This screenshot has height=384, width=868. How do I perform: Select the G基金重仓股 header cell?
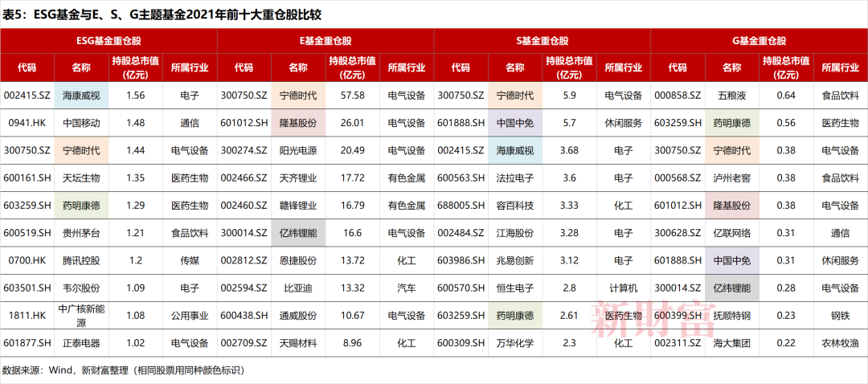(x=759, y=41)
